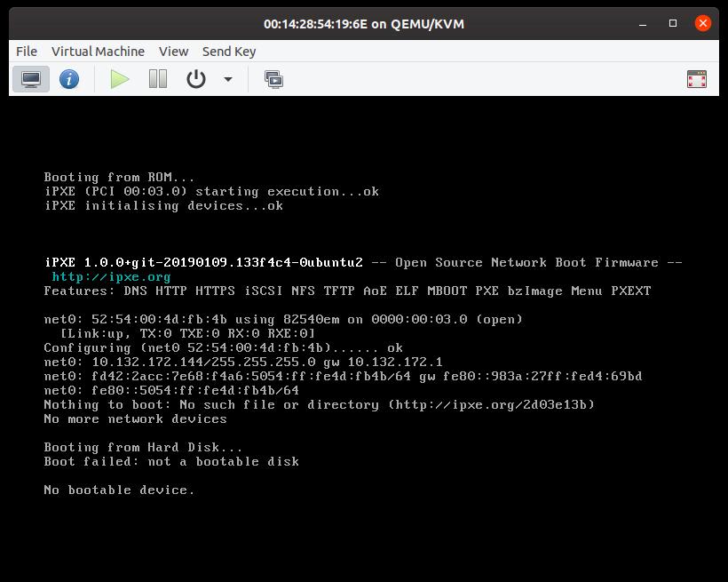Click "Booting from ROM..." text
Screen dimensions: 728x582
click(119, 177)
